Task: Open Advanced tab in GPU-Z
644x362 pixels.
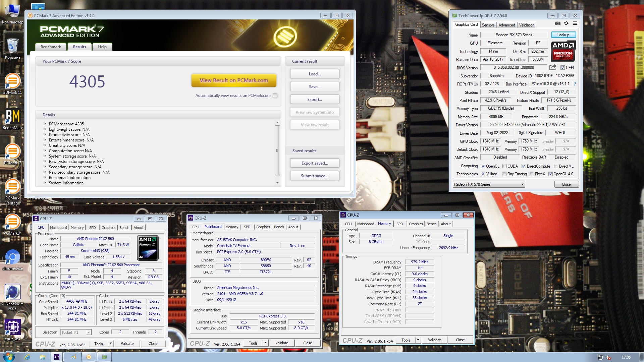Action: [506, 25]
